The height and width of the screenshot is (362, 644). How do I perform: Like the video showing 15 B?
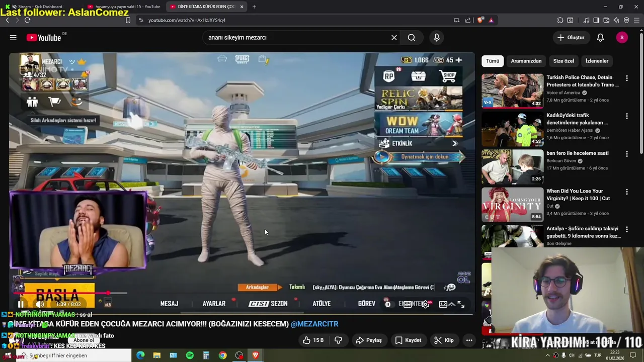(x=313, y=340)
